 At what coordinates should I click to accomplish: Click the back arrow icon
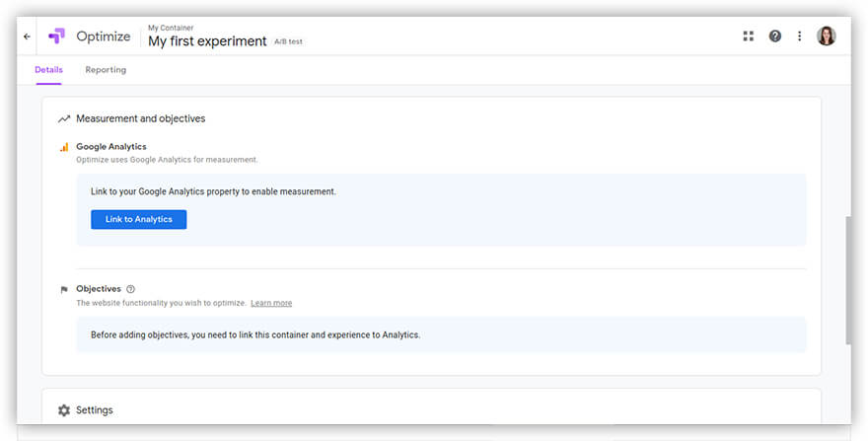click(27, 37)
